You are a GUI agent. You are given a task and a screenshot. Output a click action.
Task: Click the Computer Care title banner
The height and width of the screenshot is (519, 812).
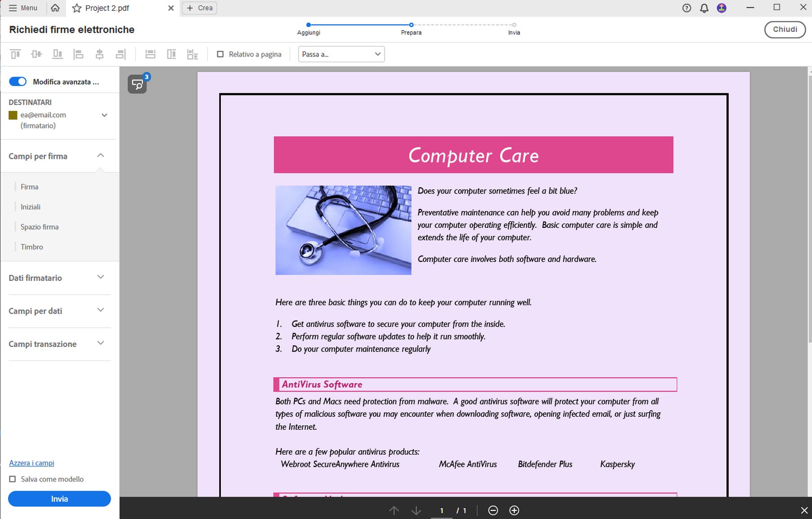coord(473,155)
